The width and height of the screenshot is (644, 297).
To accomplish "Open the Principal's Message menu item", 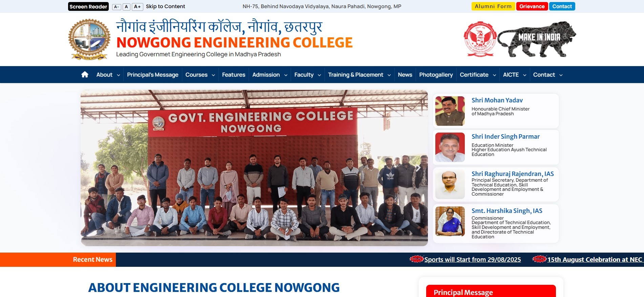I will coord(152,75).
